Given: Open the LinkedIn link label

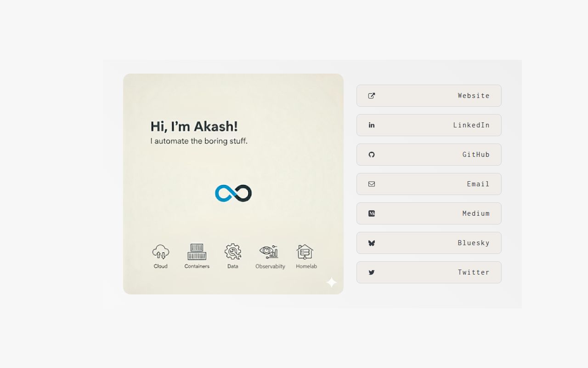Looking at the screenshot, I should (x=471, y=125).
